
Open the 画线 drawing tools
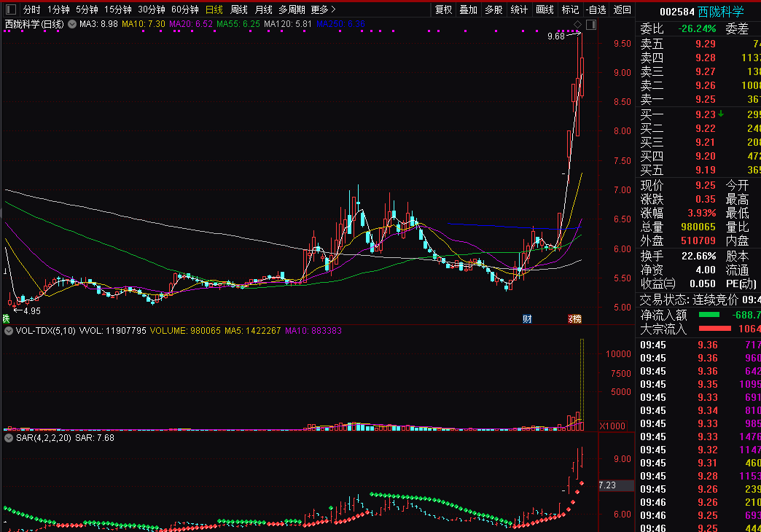545,9
